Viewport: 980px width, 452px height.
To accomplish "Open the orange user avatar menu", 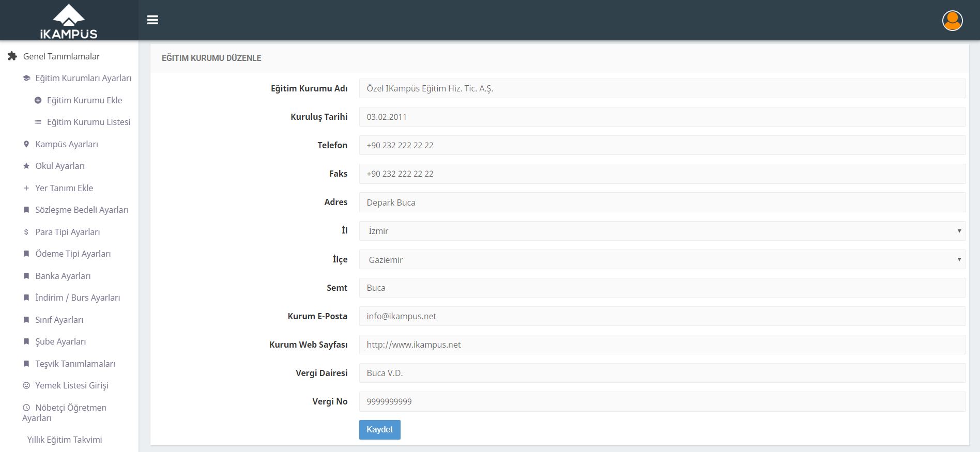I will (952, 21).
